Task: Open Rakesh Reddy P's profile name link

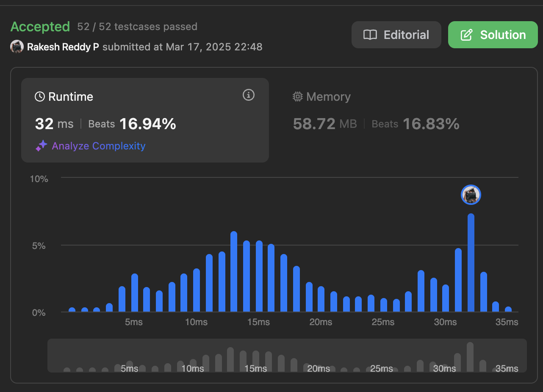Action: [x=63, y=47]
